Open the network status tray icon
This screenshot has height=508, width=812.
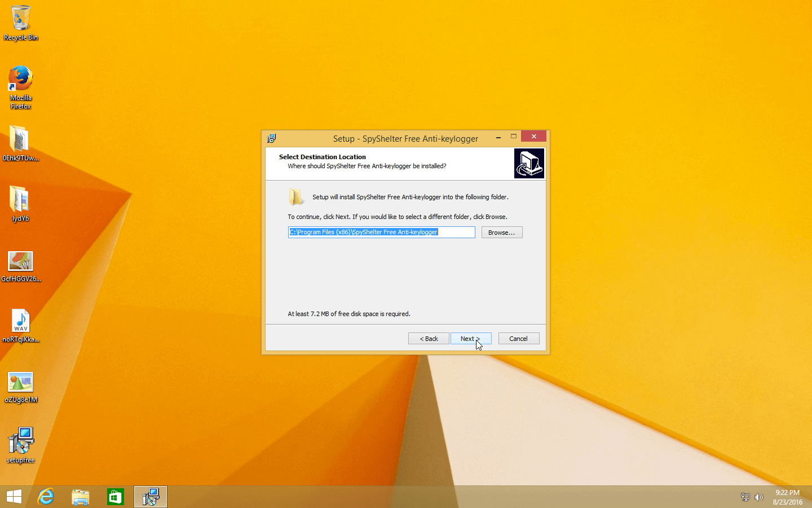tap(745, 497)
